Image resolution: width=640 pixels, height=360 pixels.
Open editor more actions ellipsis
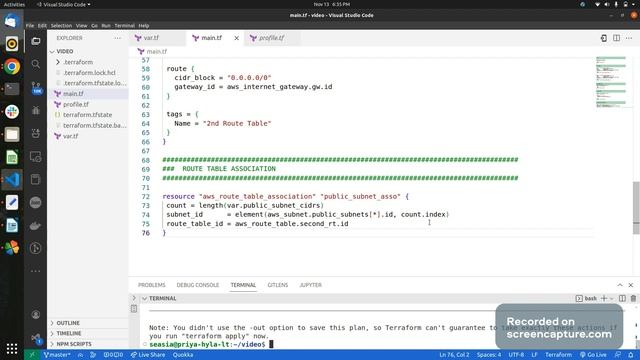point(629,38)
